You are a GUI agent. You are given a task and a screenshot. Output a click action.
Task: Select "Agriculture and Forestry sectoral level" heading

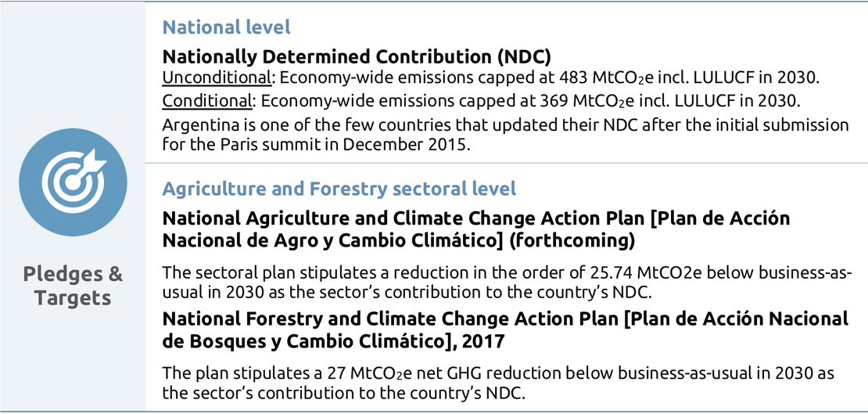[x=338, y=189]
